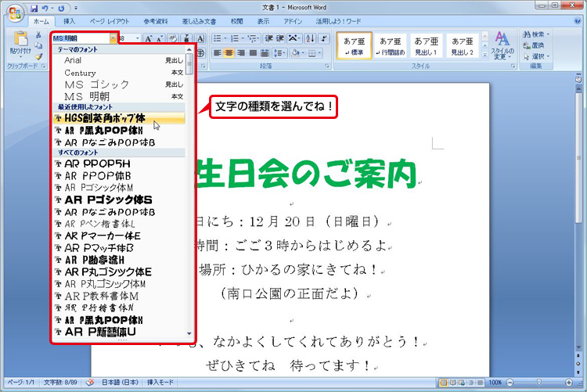Click the Sort icon in the paragraph group
This screenshot has width=587, height=392.
(x=310, y=38)
